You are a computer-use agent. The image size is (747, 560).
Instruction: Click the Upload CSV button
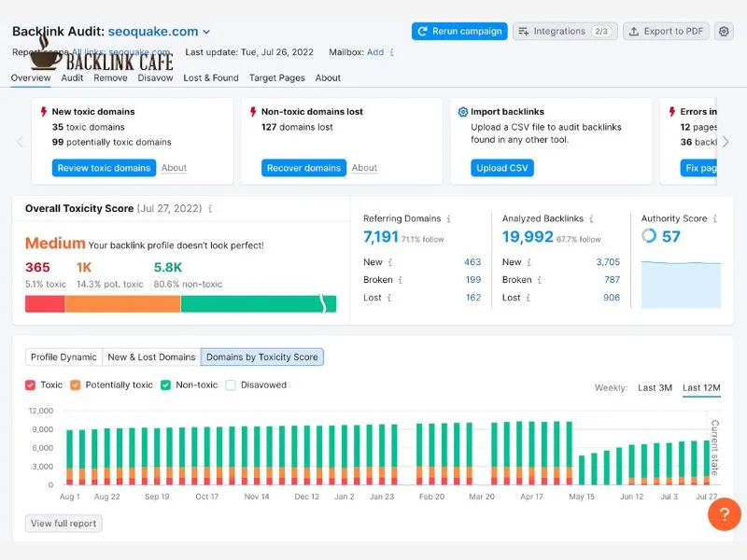click(502, 168)
